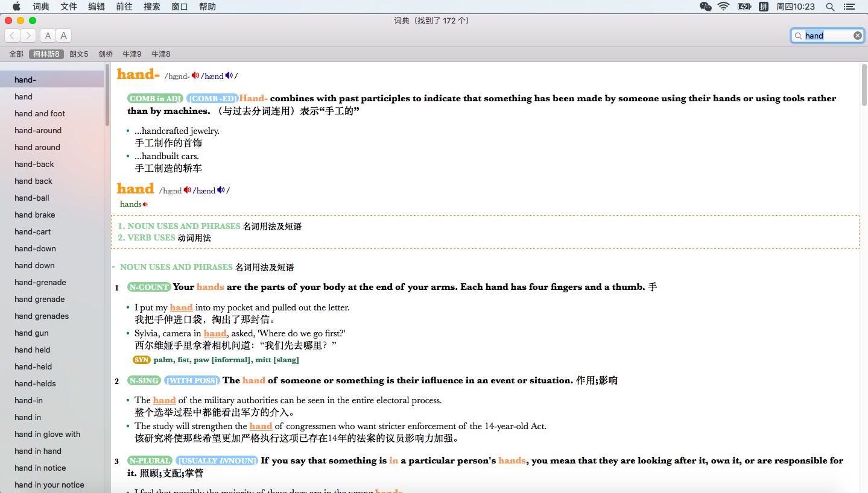Screen dimensions: 868x493
Task: Play the blue speaker audio beside the hand- headword
Action: click(229, 76)
